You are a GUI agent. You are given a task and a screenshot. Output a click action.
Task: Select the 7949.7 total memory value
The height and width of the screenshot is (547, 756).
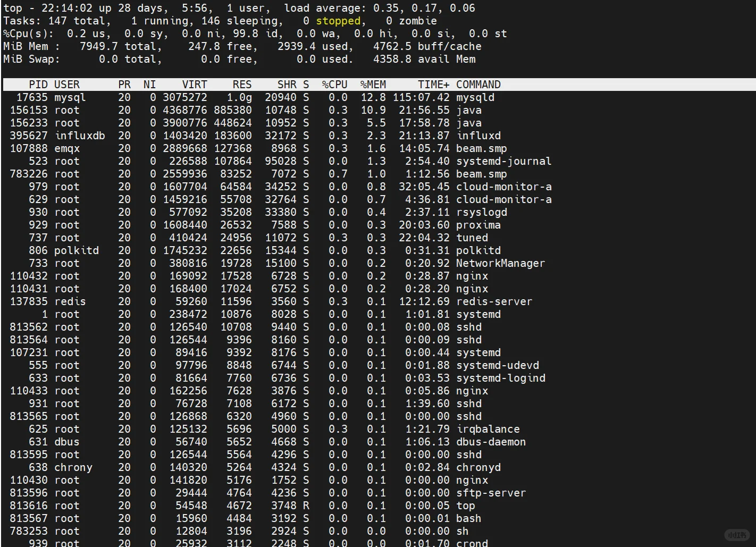[99, 46]
